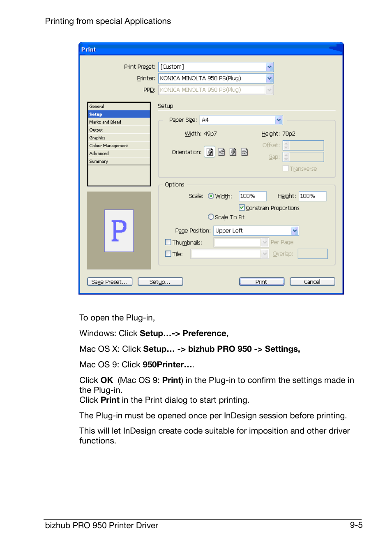Select the Scale To Fit radio button
Viewport: 392px width, 557px height.
point(211,217)
